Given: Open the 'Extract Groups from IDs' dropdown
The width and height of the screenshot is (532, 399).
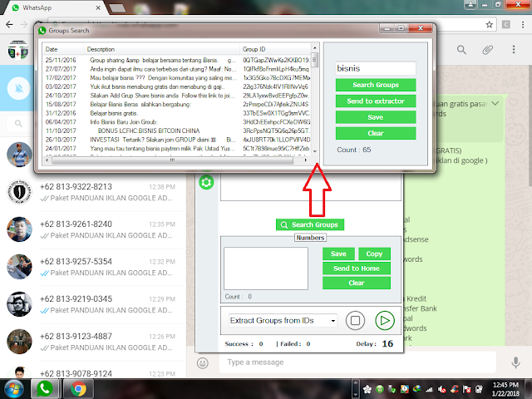Looking at the screenshot, I should [x=283, y=321].
